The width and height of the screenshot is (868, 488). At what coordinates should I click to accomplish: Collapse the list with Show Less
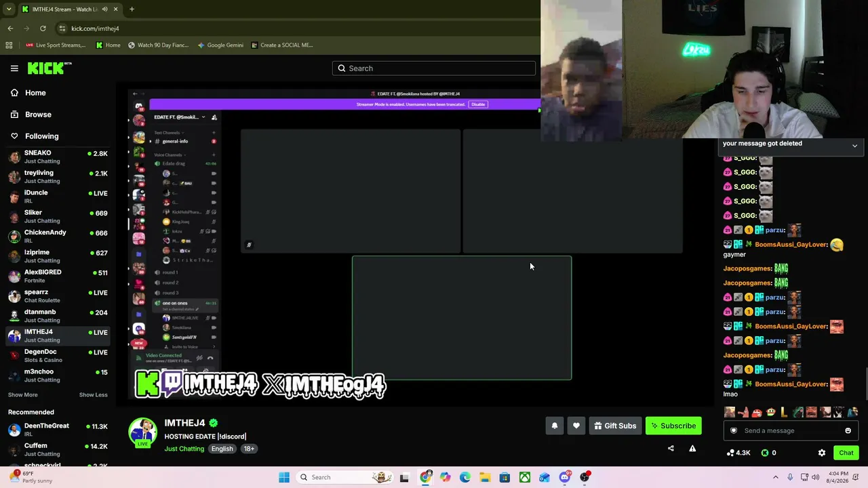93,395
